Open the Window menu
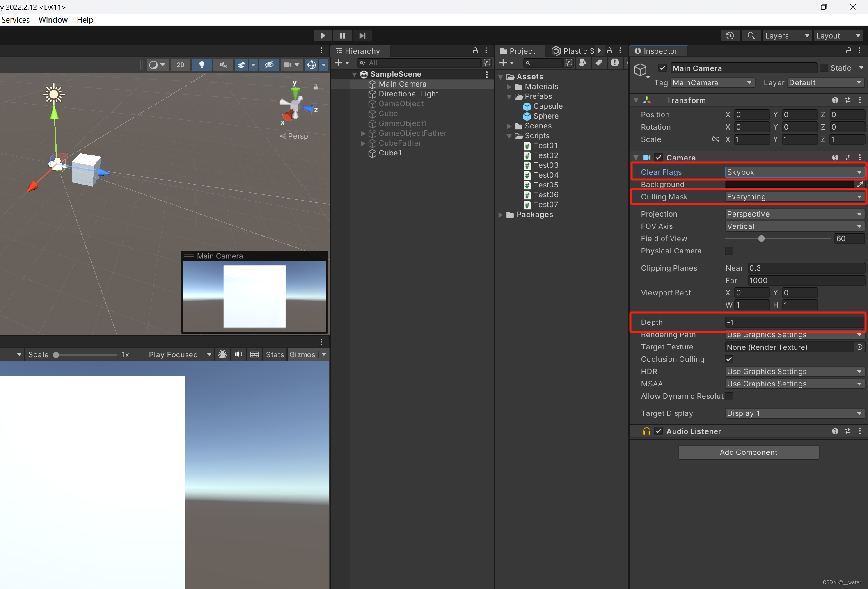The width and height of the screenshot is (868, 589). coord(53,20)
